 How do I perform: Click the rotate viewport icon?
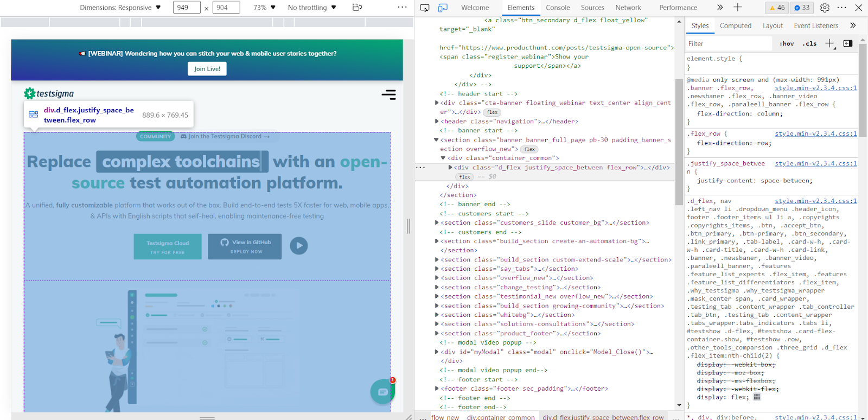357,8
